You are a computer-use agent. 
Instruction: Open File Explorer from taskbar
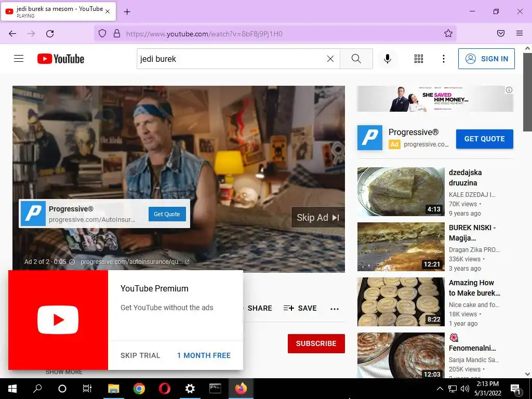(x=113, y=389)
